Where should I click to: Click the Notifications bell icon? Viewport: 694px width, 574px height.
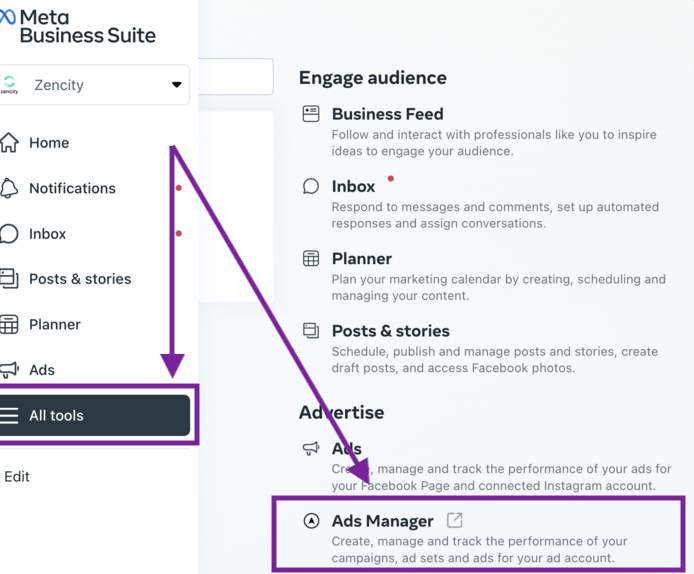click(x=9, y=188)
